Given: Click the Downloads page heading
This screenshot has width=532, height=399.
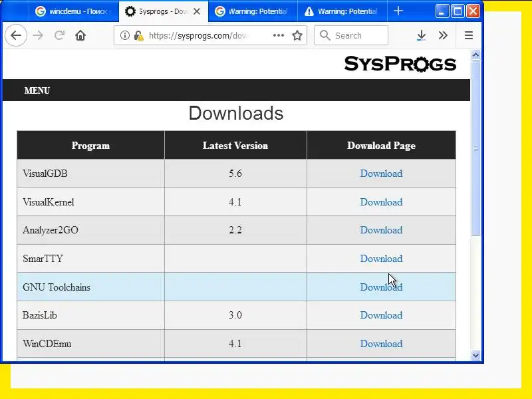Looking at the screenshot, I should point(236,113).
